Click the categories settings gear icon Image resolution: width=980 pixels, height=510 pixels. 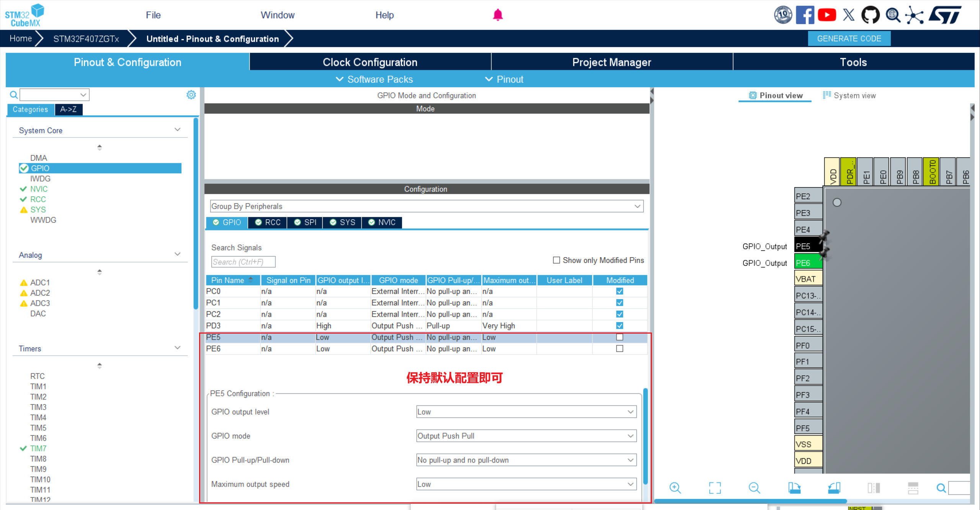point(191,95)
